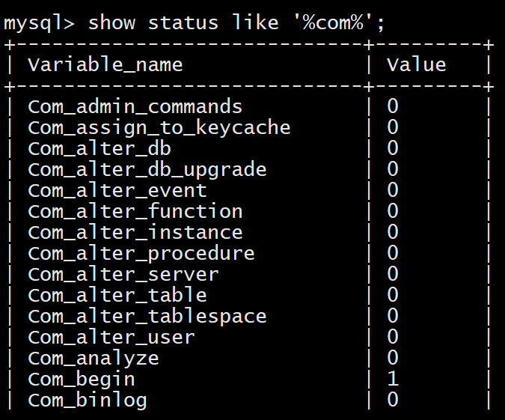Select the Com_analyze variable

tap(94, 358)
